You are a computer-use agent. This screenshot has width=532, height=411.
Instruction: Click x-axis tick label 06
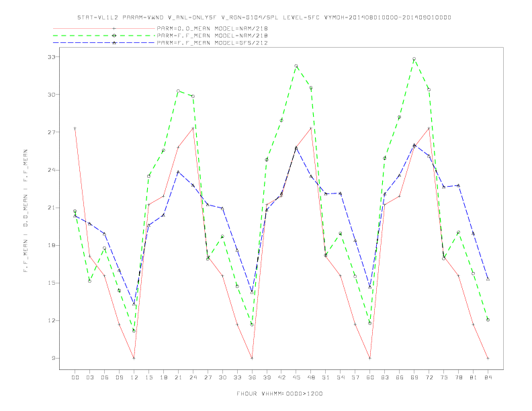pyautogui.click(x=105, y=377)
